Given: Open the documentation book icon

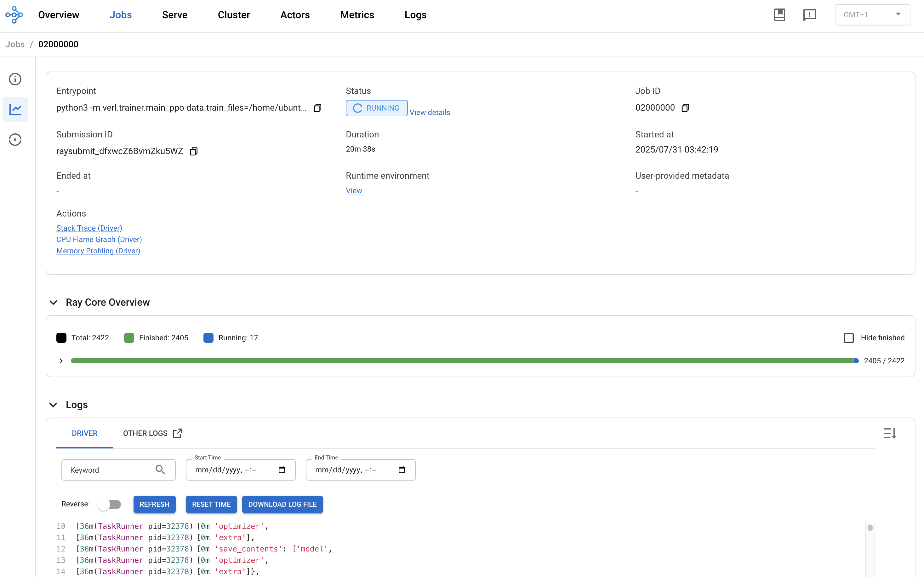Looking at the screenshot, I should point(779,15).
